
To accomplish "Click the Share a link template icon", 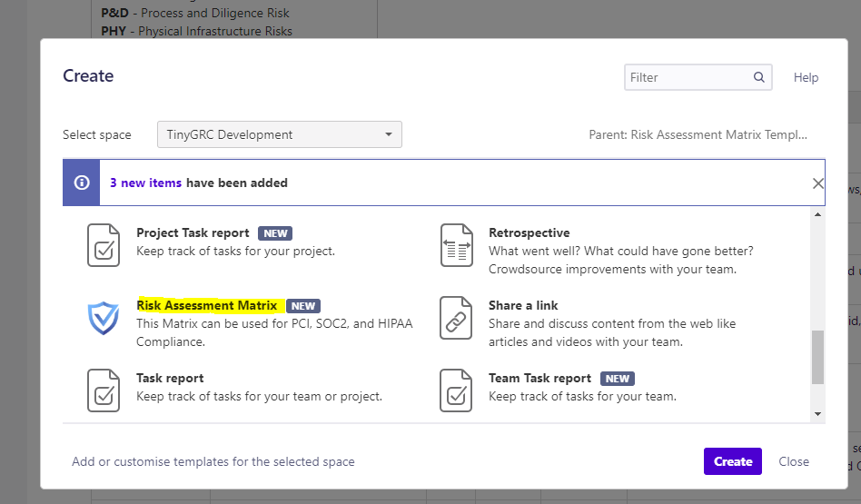I will (456, 318).
